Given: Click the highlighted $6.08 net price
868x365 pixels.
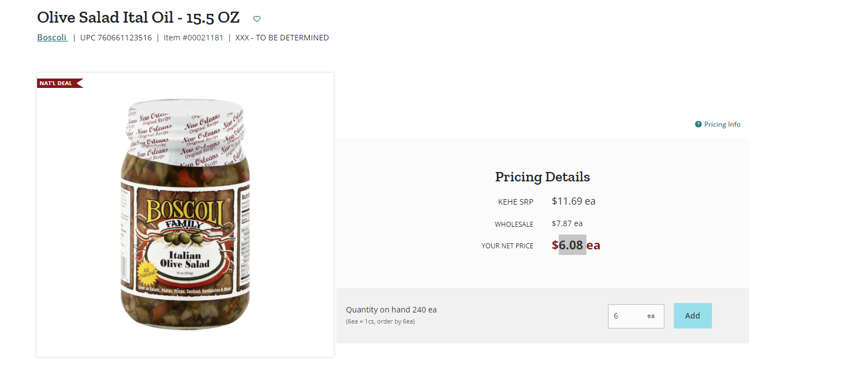Looking at the screenshot, I should (x=572, y=245).
